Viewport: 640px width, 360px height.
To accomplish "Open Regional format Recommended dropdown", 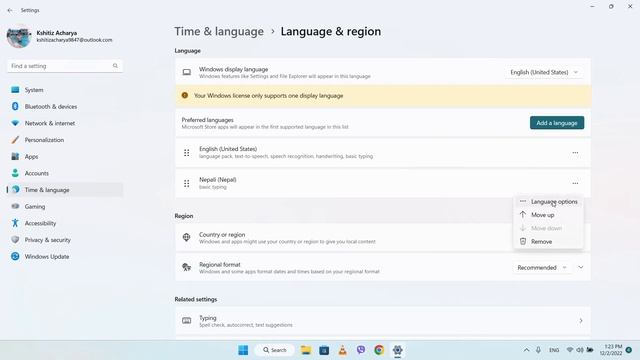I will 542,268.
